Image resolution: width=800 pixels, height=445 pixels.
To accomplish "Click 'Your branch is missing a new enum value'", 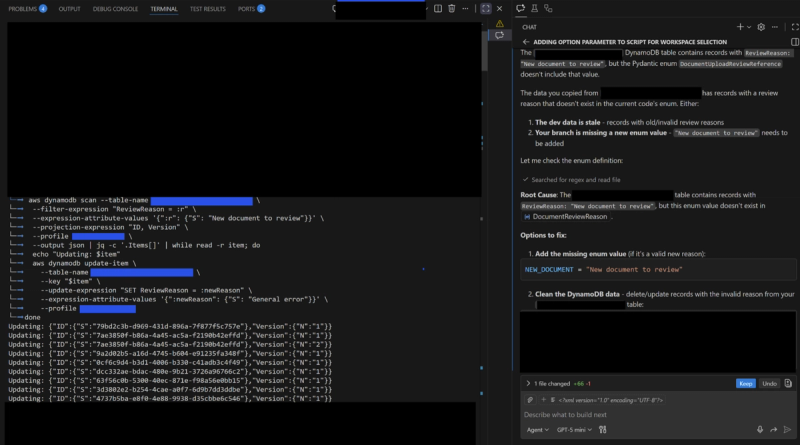I will click(601, 133).
